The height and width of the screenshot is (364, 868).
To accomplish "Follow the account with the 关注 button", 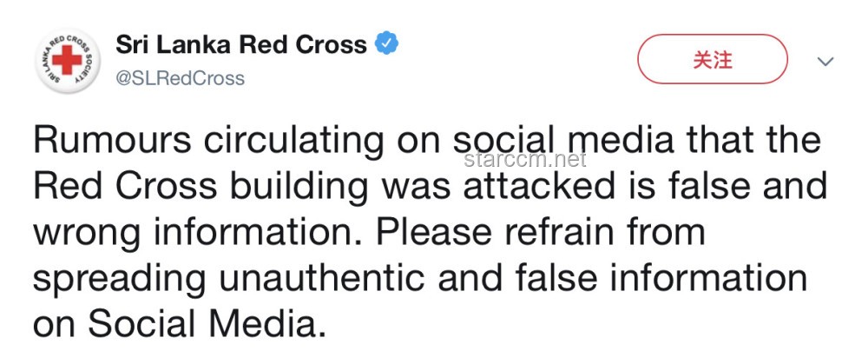I will coord(713,59).
